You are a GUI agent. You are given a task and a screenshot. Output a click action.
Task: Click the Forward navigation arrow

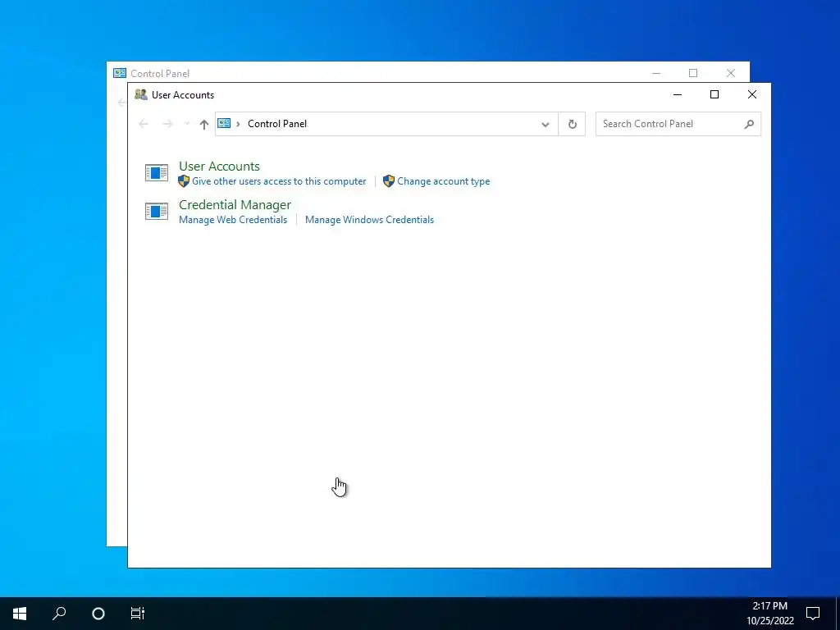click(x=167, y=125)
